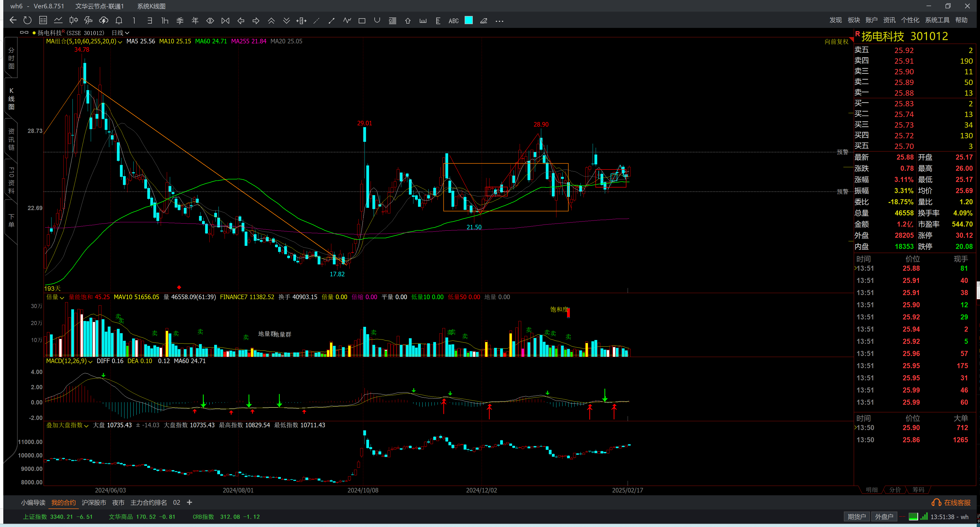Switch to the 3-minute period icon
Viewport: 980px width, 527px height.
150,21
